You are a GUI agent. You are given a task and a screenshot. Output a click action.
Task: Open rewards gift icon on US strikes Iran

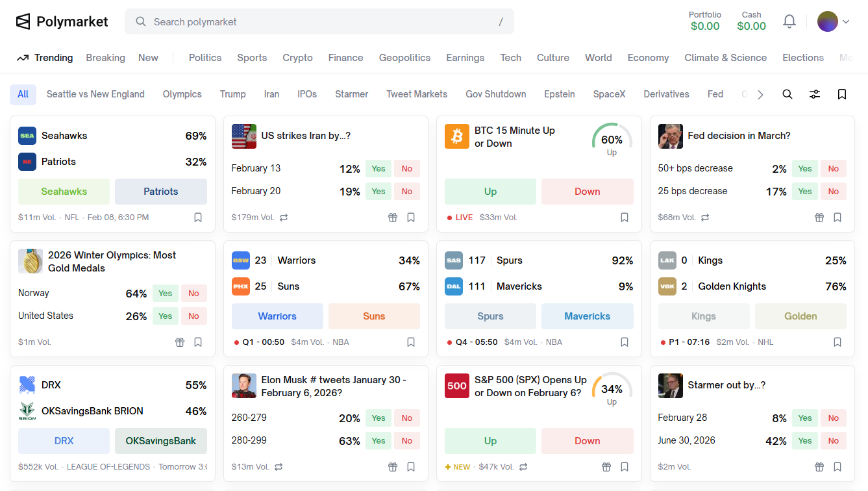[393, 218]
